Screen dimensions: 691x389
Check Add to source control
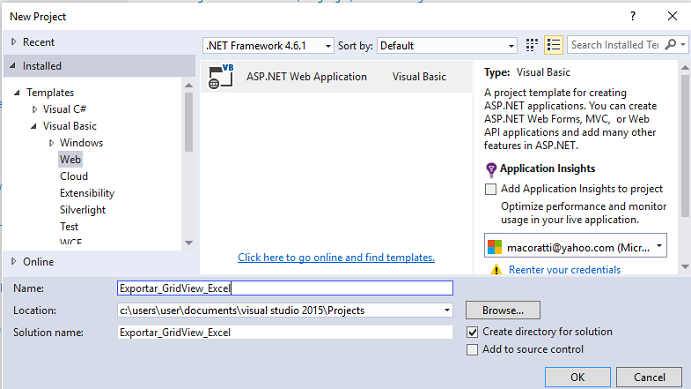click(472, 350)
